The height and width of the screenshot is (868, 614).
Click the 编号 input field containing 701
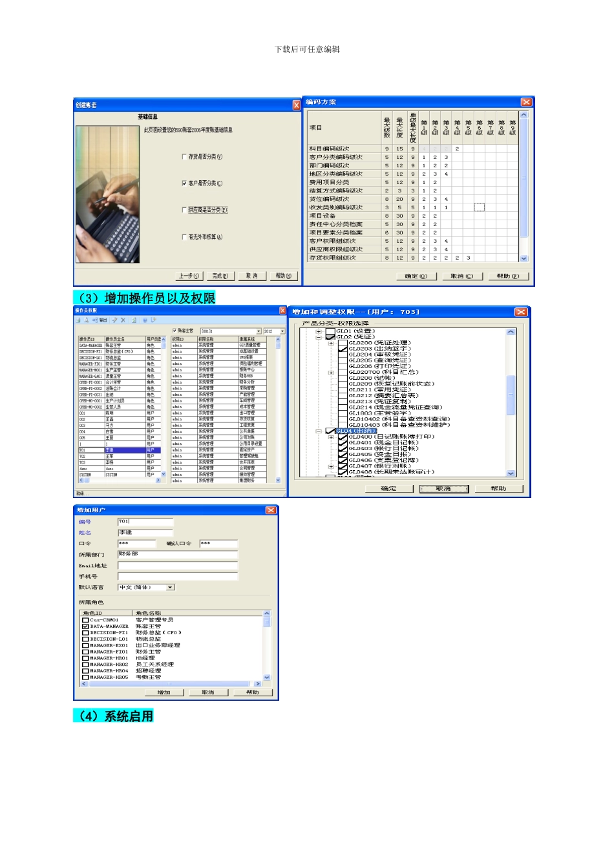(145, 521)
